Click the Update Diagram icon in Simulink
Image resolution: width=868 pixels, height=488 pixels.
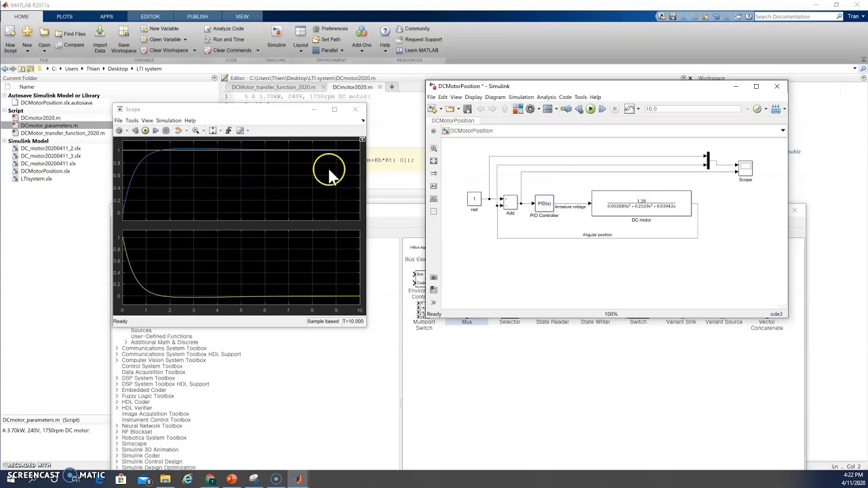(x=566, y=109)
